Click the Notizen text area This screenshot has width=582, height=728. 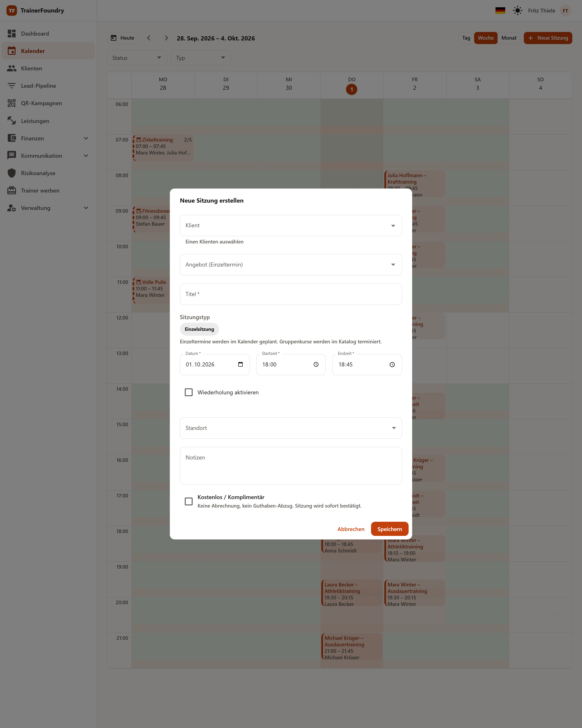290,466
